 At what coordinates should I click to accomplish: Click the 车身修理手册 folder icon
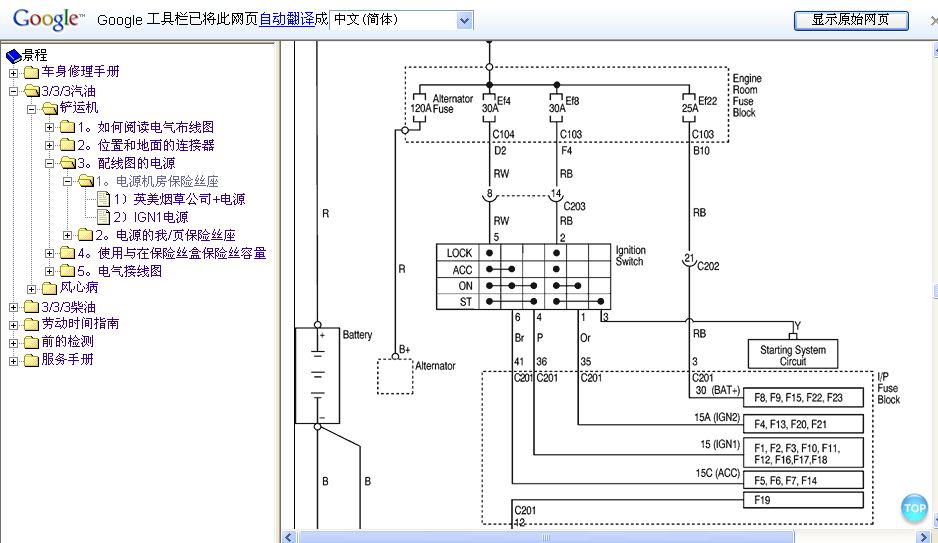31,73
